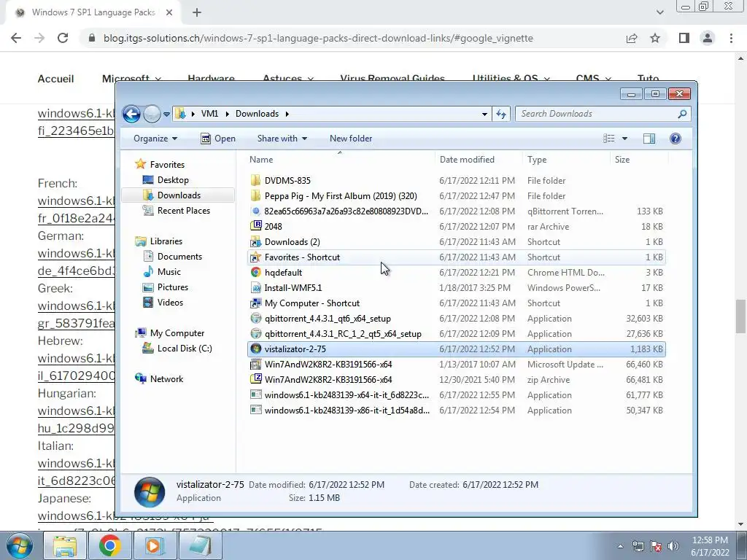Click Accueil in the blog navigation
This screenshot has height=560, width=747.
[x=55, y=79]
